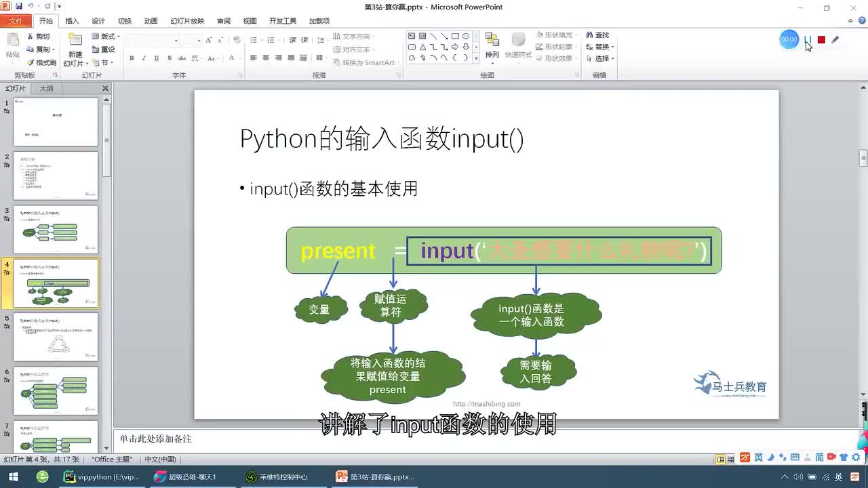The image size is (868, 488).
Task: Expand the shapes gallery more arrow
Action: pos(476,58)
